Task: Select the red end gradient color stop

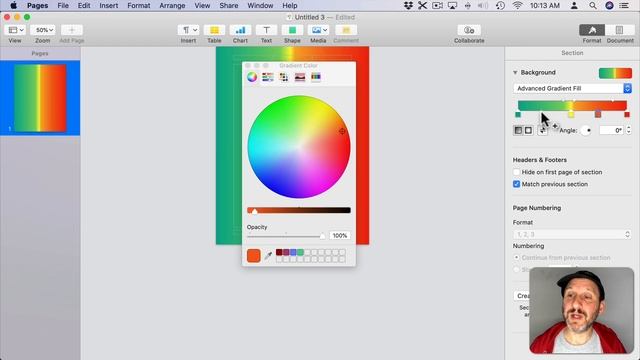Action: [627, 115]
